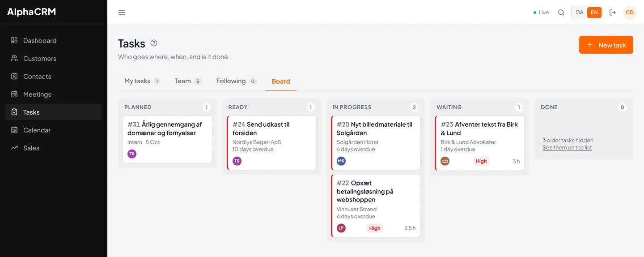The height and width of the screenshot is (257, 644).
Task: Open the CD user avatar menu
Action: click(630, 13)
